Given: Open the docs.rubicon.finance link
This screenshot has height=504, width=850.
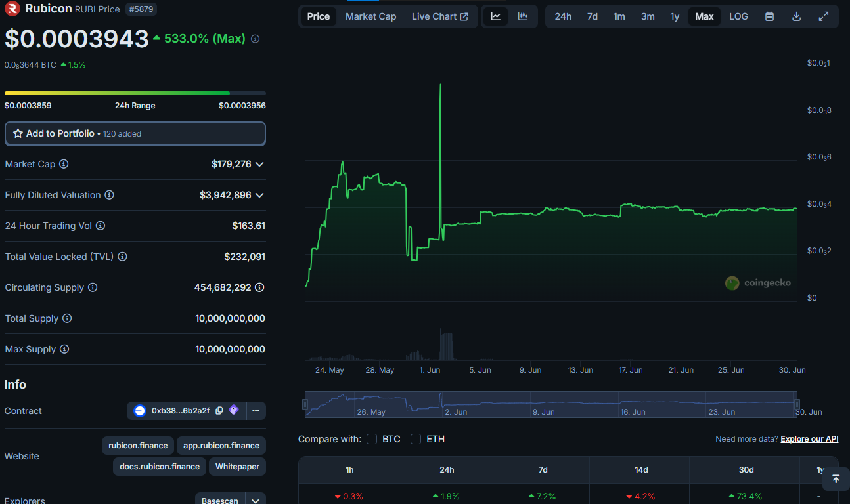Looking at the screenshot, I should [x=160, y=467].
